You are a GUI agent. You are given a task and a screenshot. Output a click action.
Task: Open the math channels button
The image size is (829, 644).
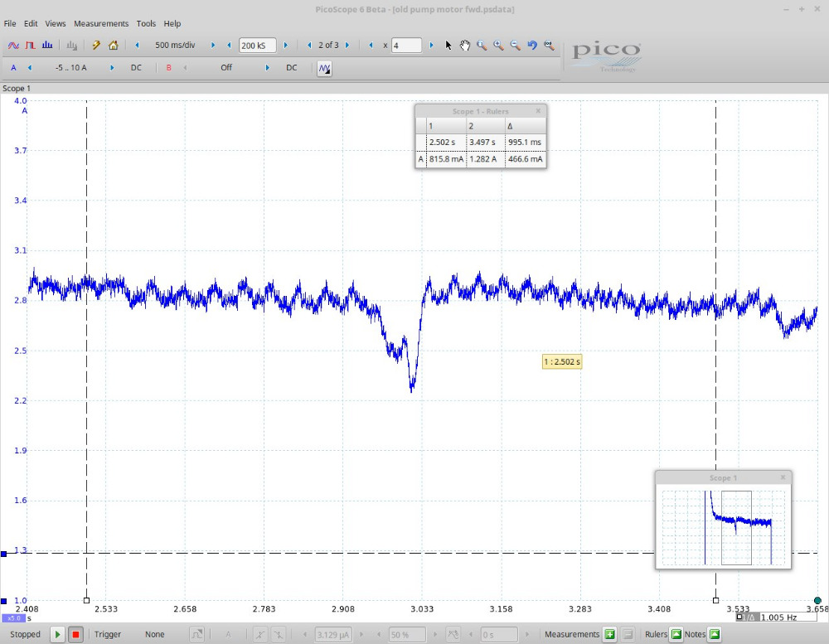325,68
